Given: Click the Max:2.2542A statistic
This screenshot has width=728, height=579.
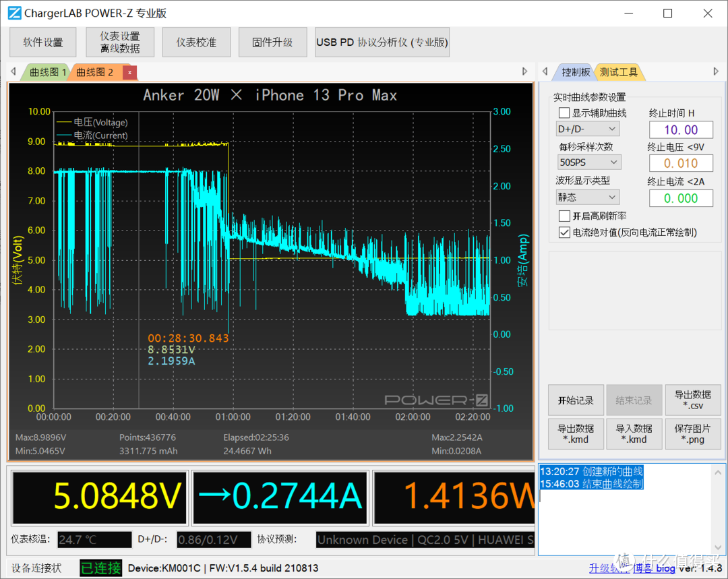Looking at the screenshot, I should [457, 437].
